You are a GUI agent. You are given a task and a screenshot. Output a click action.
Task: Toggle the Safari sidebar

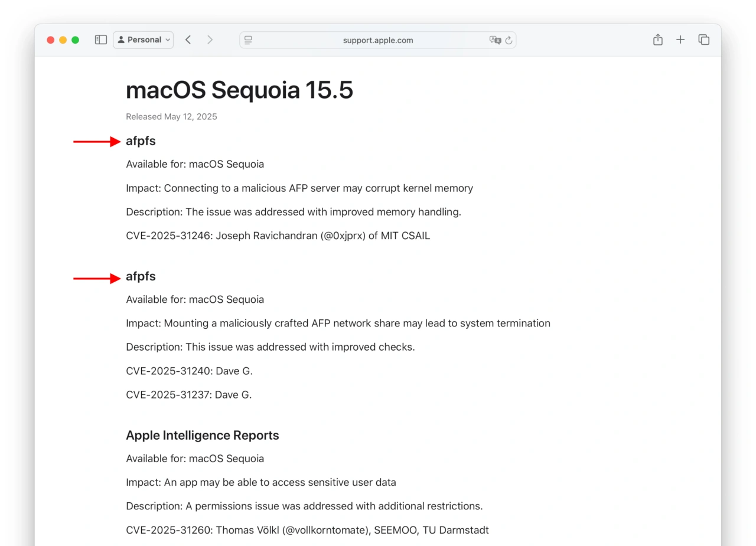coord(101,40)
